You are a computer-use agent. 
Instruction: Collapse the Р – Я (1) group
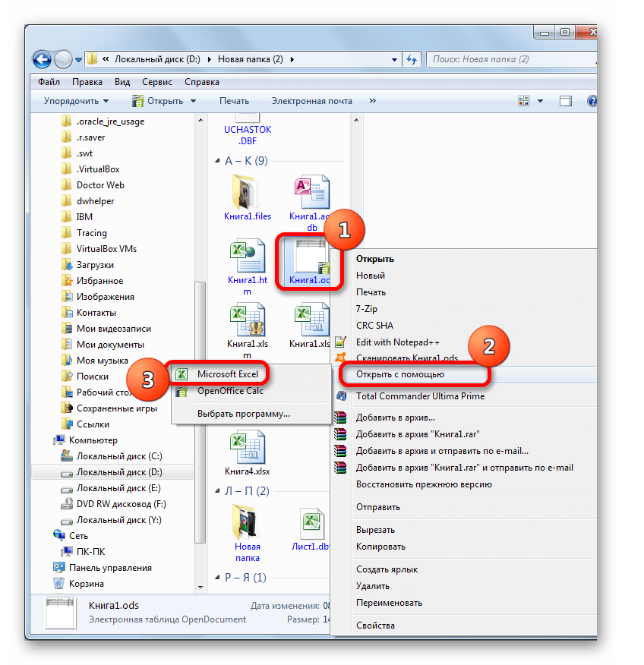coord(218,578)
